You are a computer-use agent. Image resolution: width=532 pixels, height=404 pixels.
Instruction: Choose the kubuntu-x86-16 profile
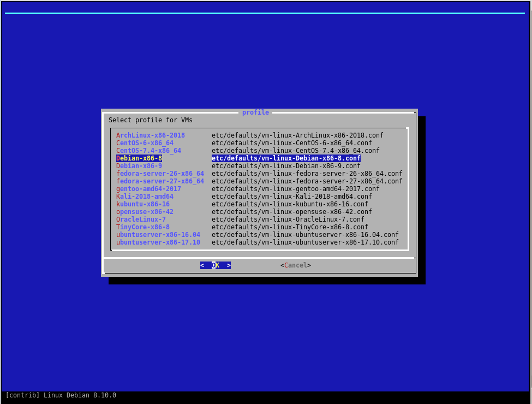coord(143,204)
